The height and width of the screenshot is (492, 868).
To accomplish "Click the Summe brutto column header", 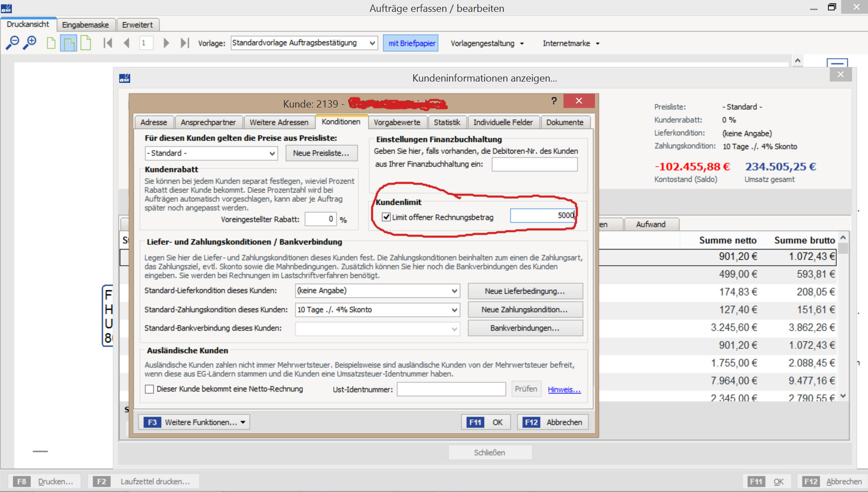I will [804, 241].
